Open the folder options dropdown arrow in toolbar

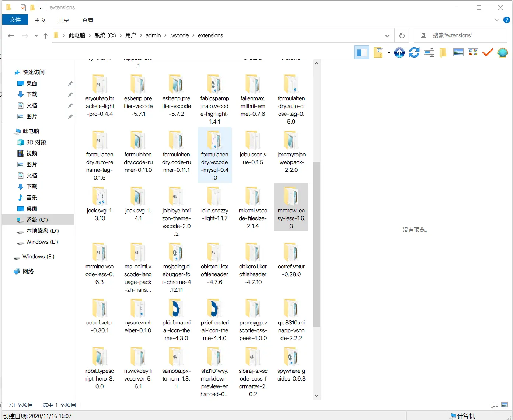point(389,53)
